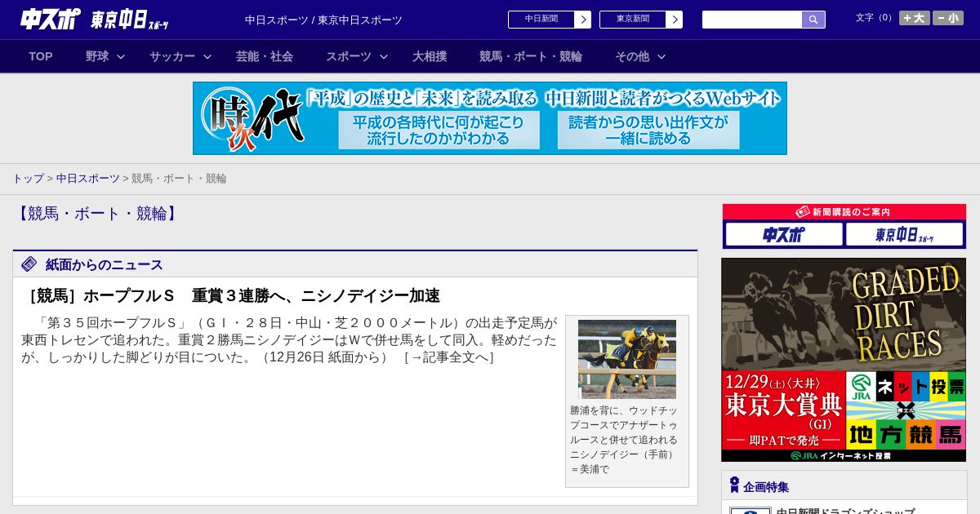980x514 pixels.
Task: Open the ホープフルＳ article headline
Action: [233, 295]
